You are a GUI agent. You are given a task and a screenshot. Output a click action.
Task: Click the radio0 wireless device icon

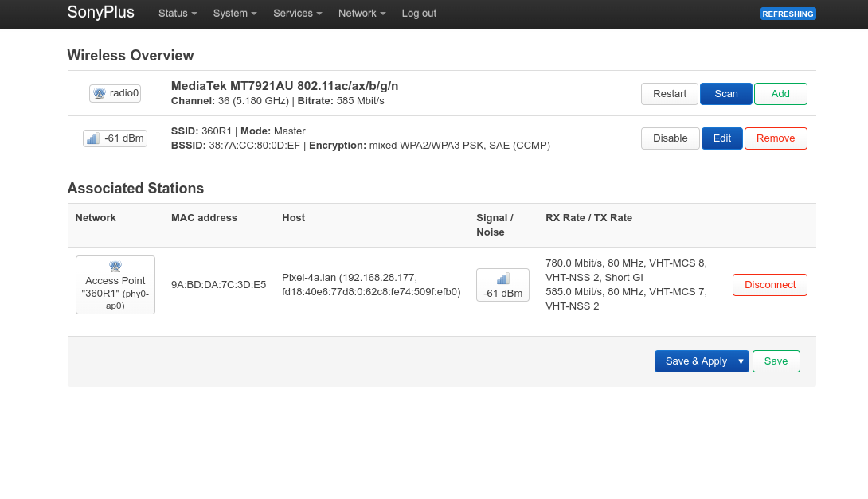pyautogui.click(x=100, y=93)
